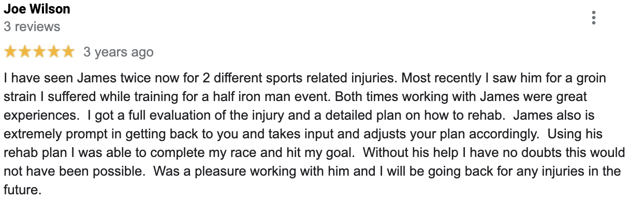This screenshot has height=200, width=644.
Task: Click the second gold rating star
Action: tap(25, 52)
